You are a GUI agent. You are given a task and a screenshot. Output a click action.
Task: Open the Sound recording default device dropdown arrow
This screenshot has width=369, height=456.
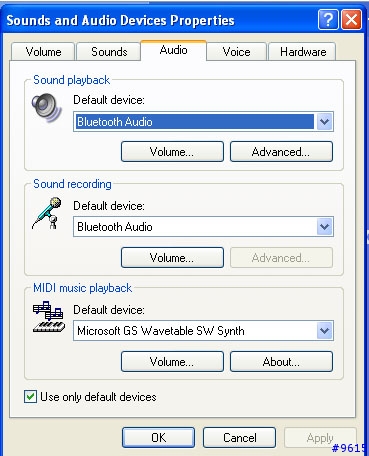point(325,227)
